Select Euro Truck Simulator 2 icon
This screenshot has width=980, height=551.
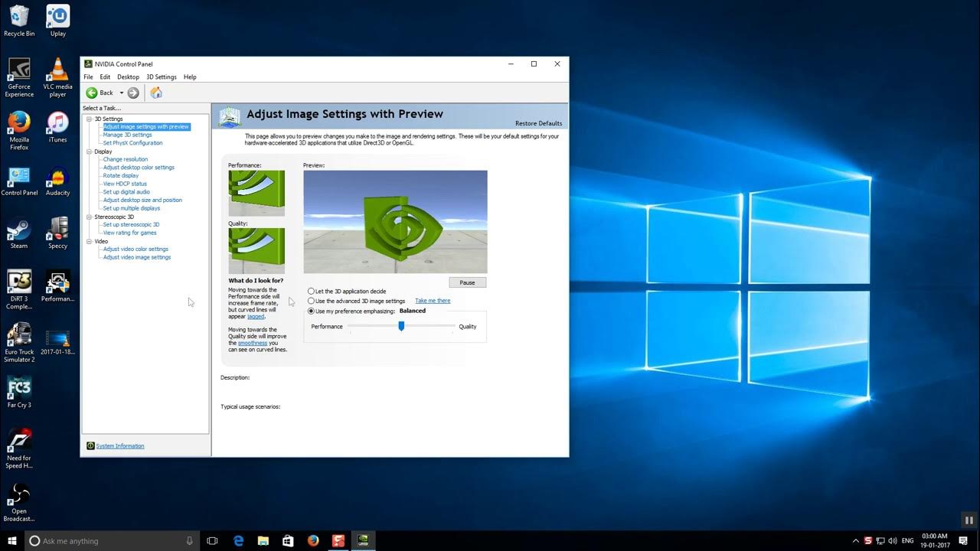(19, 342)
